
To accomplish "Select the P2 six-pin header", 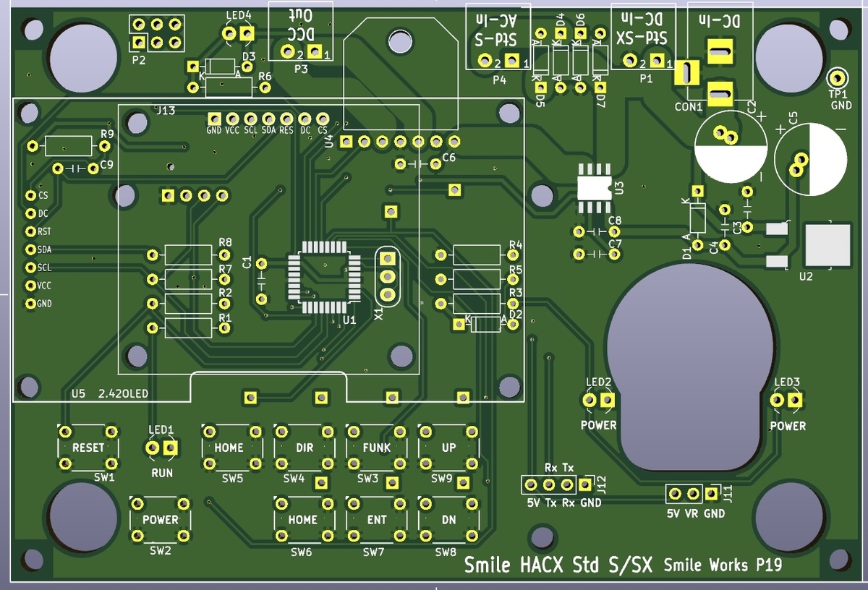I will [x=157, y=34].
